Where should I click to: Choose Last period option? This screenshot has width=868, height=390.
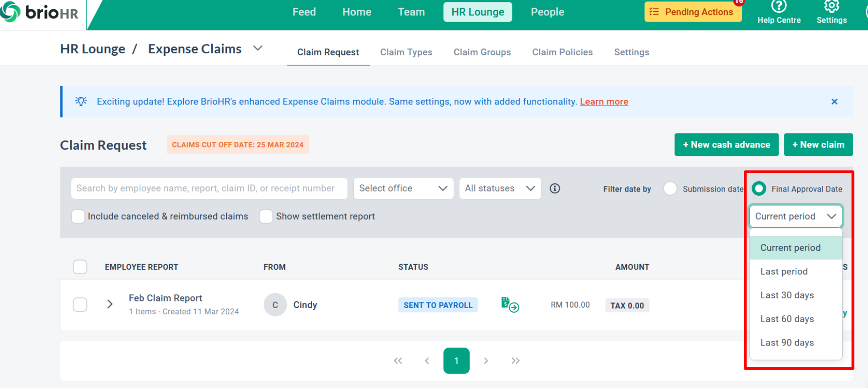pos(796,272)
